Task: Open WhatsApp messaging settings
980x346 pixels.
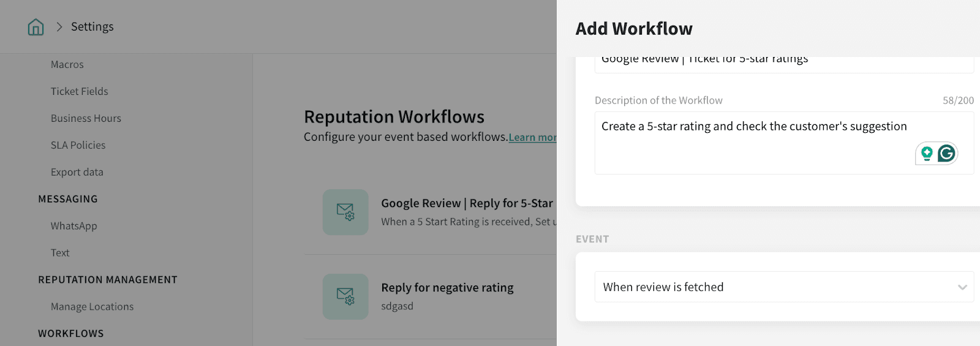Action: point(73,226)
